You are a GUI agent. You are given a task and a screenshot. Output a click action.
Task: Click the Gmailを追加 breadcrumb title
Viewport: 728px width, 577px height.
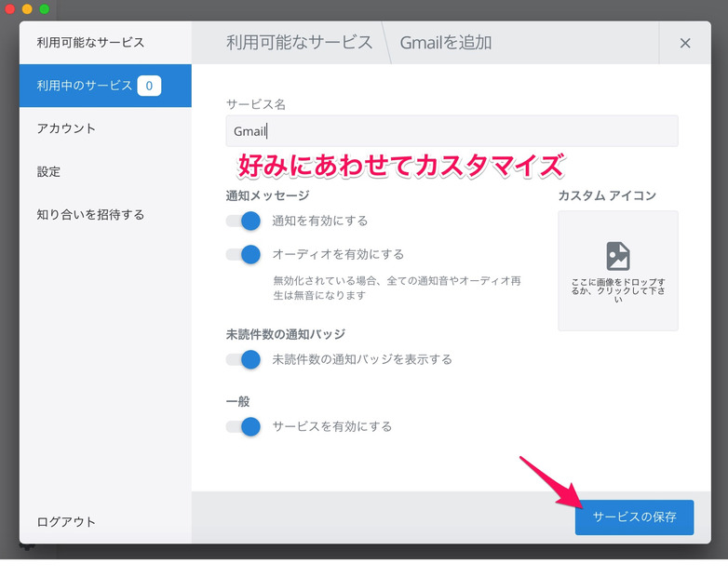click(x=445, y=43)
